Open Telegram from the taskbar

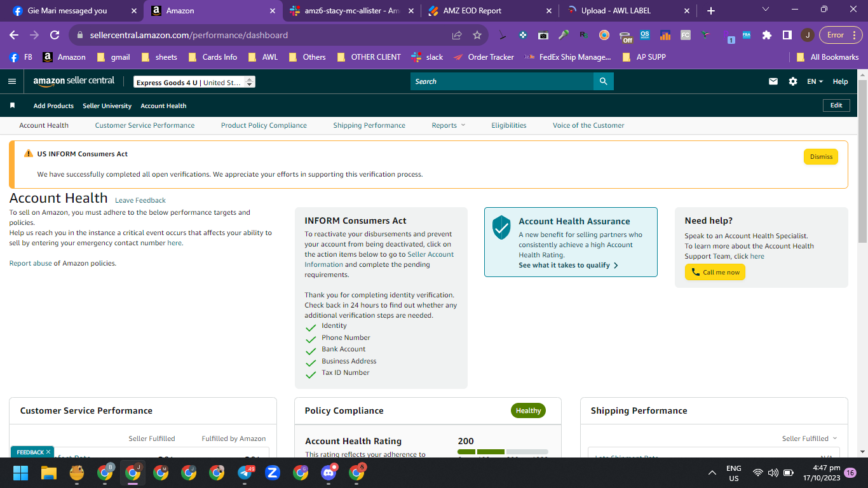[245, 473]
